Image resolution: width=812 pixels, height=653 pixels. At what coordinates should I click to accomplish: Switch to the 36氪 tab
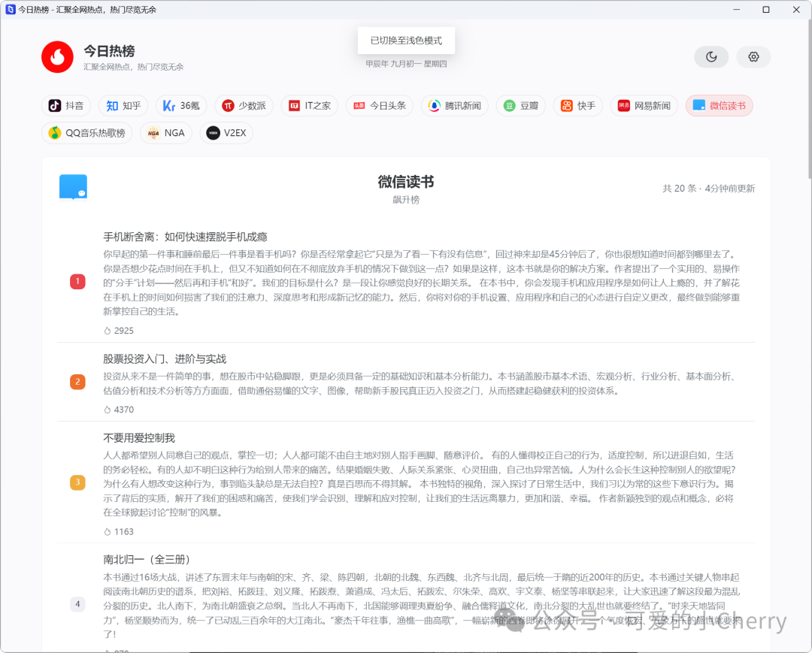(181, 105)
